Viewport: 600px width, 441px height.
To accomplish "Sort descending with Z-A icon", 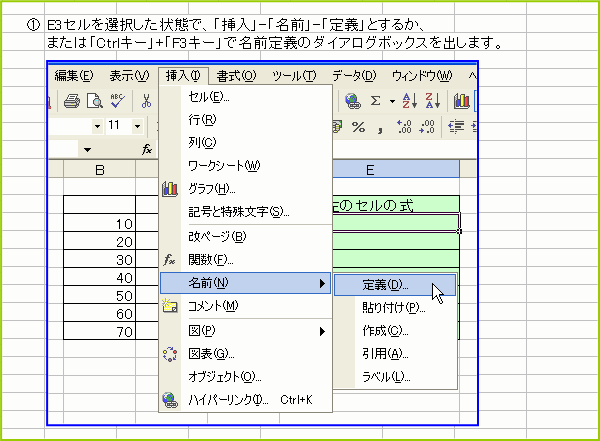I will 433,101.
